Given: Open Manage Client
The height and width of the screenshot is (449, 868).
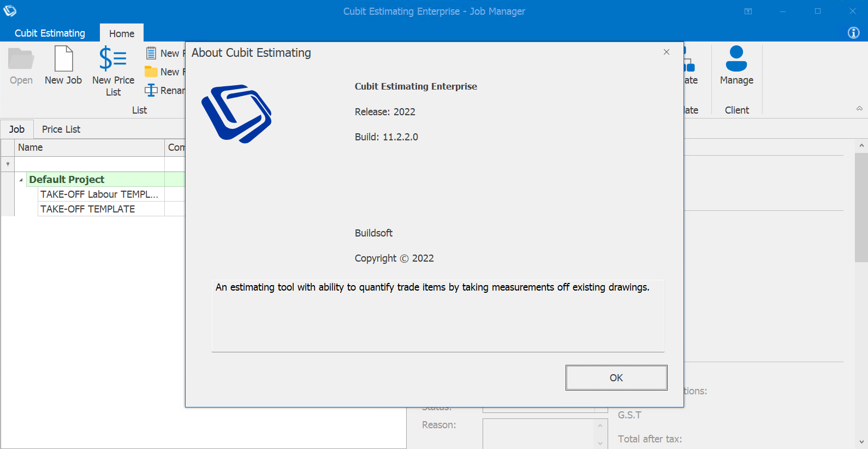Looking at the screenshot, I should pyautogui.click(x=736, y=66).
